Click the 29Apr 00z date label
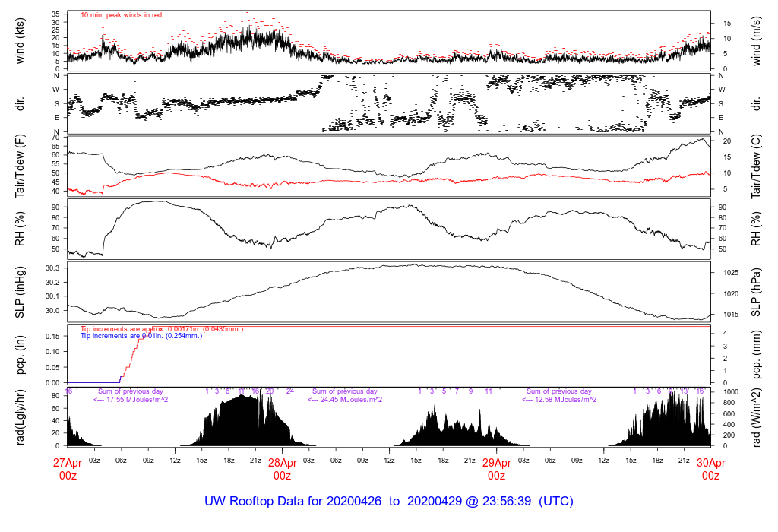Screen dimensions: 778x532 (496, 469)
